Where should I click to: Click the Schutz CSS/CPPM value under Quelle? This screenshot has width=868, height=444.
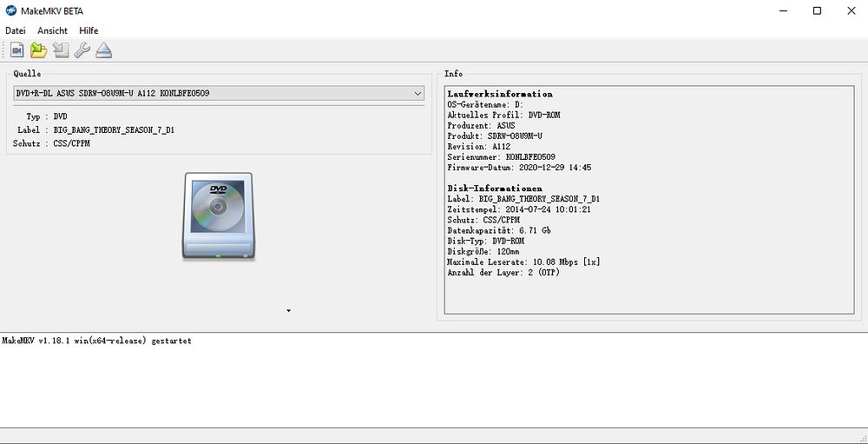[72, 143]
